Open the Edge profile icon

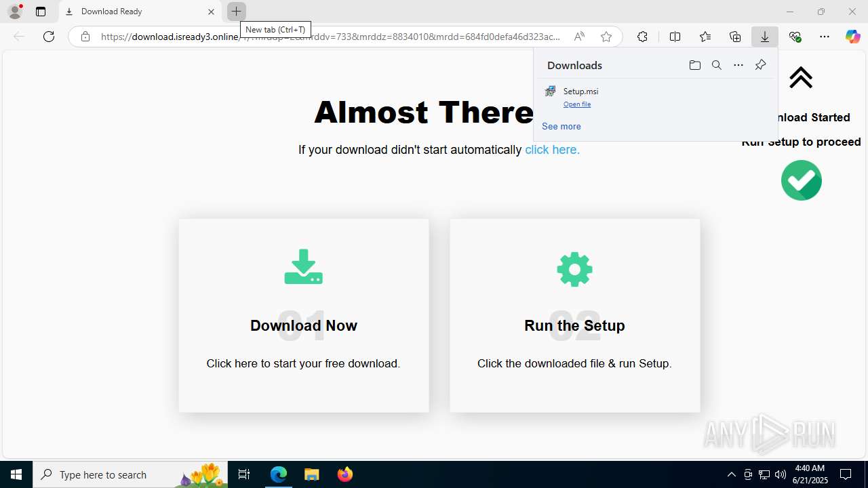[x=15, y=12]
